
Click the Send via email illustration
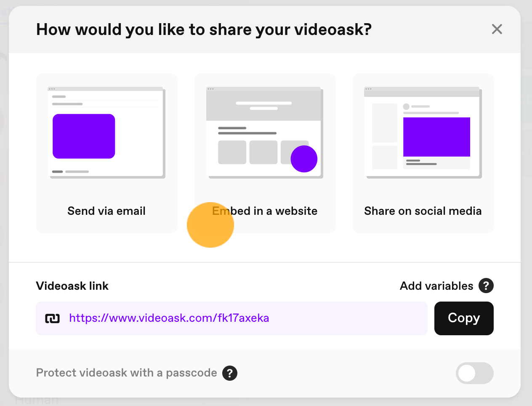106,133
